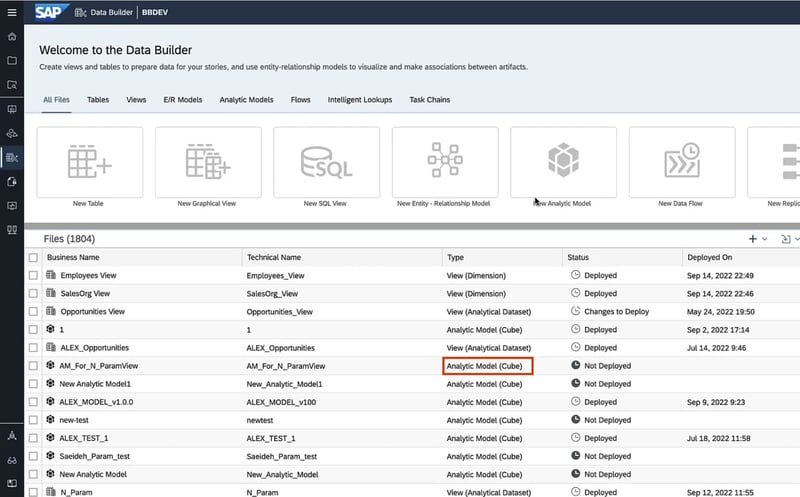This screenshot has height=497, width=800.
Task: Click the date Sep 14, 2022 22:49
Action: (x=720, y=276)
